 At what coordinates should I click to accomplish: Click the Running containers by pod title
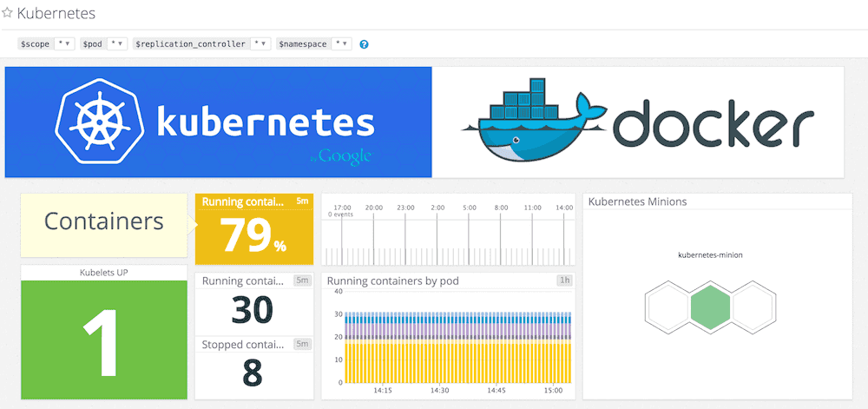tap(392, 280)
